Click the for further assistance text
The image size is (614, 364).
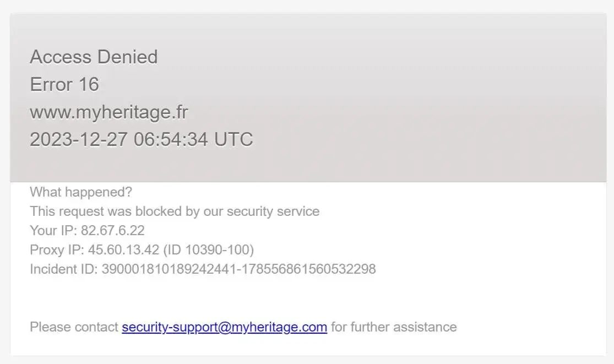pos(394,327)
